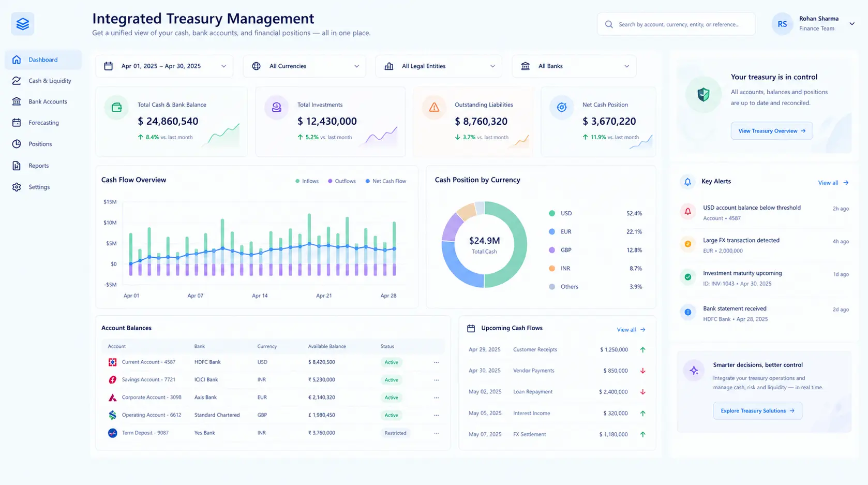Click Explore Treasury Solutions button
Image resolution: width=868 pixels, height=485 pixels.
pyautogui.click(x=758, y=411)
